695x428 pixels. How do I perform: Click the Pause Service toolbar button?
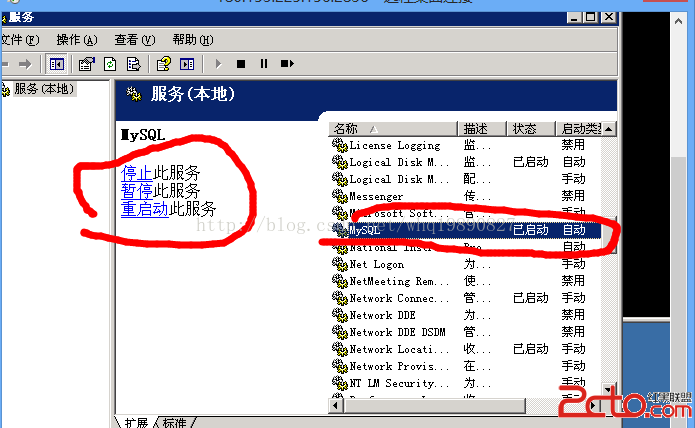point(264,64)
